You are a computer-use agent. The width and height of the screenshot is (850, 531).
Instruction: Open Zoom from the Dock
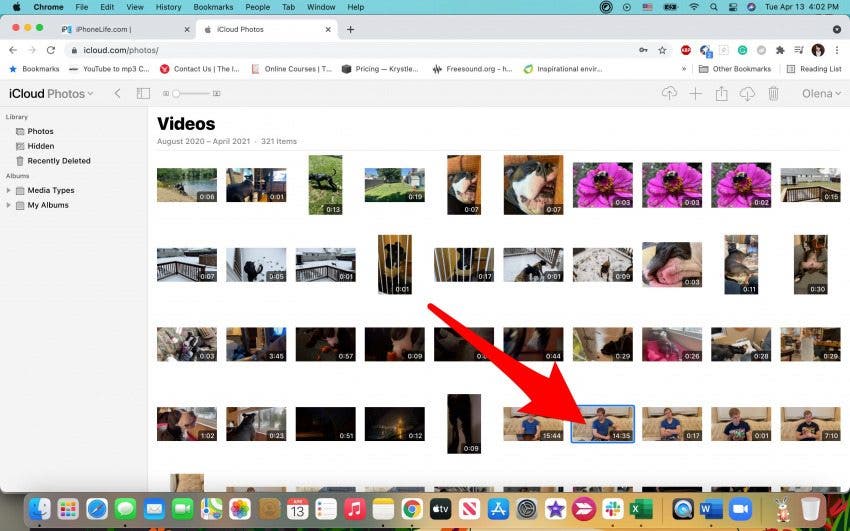[x=740, y=509]
